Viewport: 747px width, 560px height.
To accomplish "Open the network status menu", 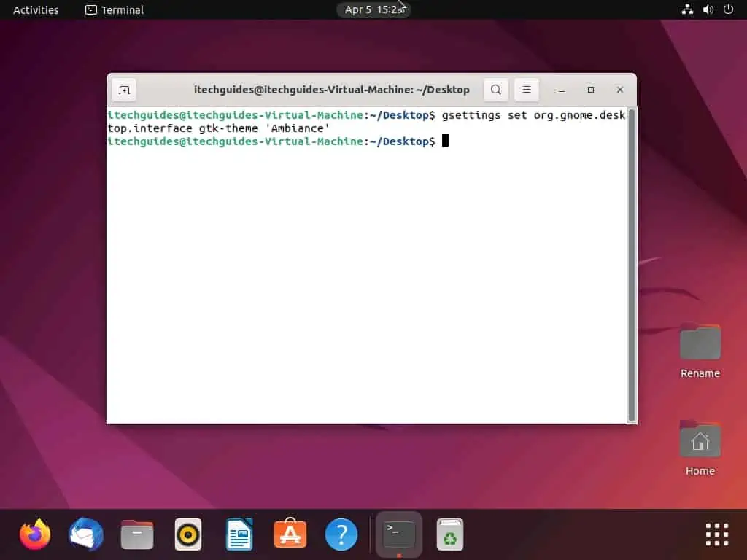I will [686, 9].
